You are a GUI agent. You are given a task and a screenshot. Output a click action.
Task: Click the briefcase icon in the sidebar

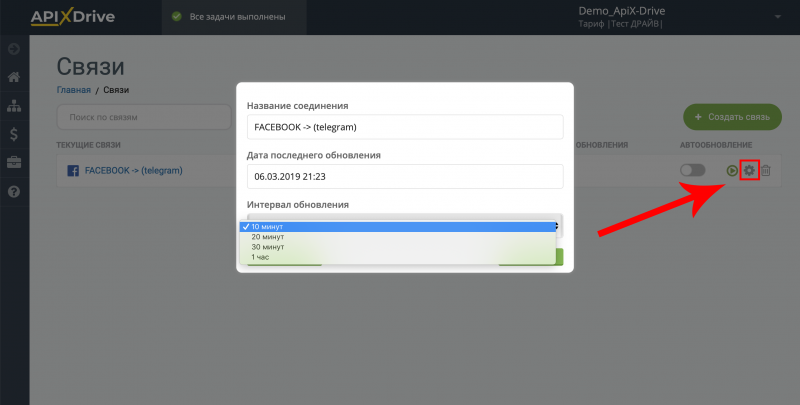[x=14, y=162]
